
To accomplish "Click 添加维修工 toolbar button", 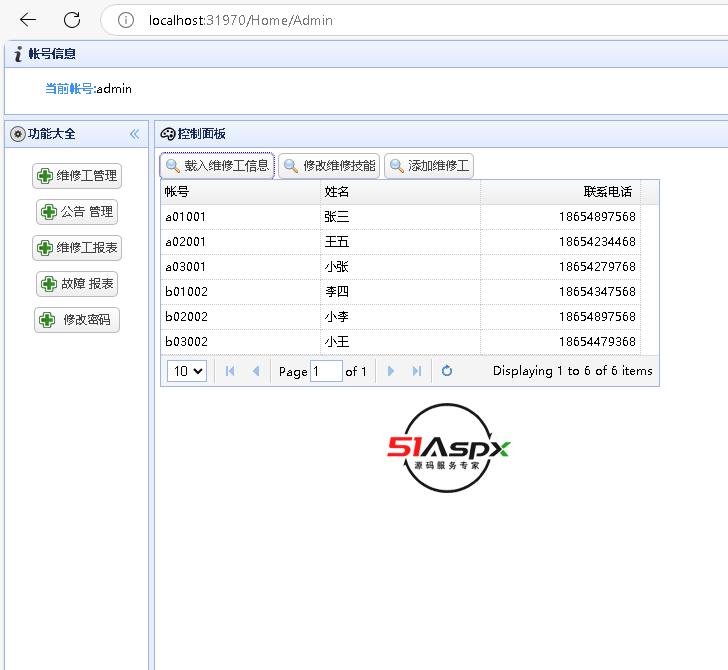I will 429,166.
